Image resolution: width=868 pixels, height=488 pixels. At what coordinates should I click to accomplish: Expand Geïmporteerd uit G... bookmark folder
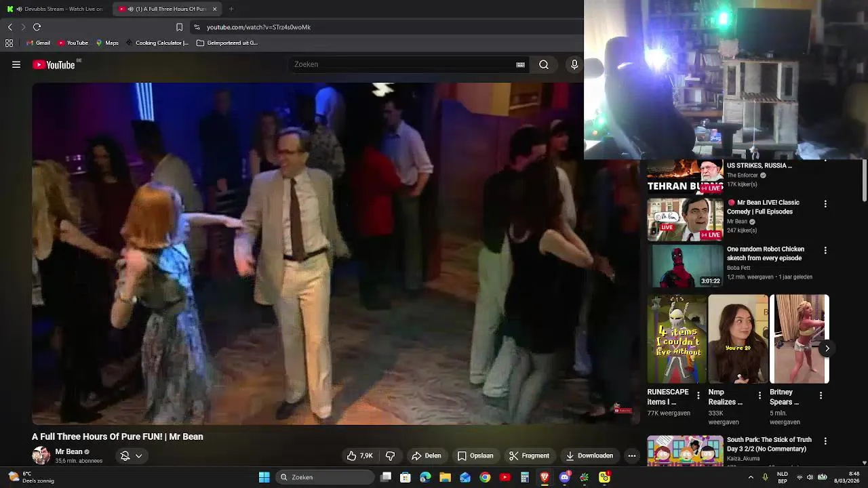pos(227,43)
